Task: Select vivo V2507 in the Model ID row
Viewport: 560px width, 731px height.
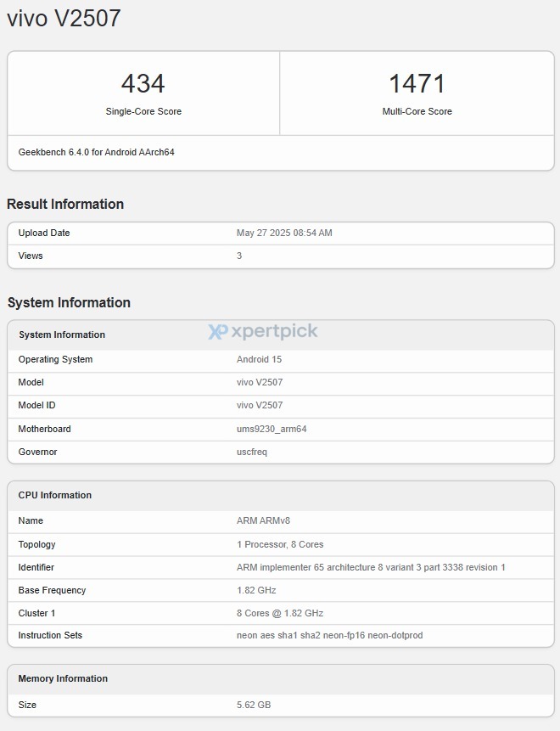Action: [x=260, y=405]
